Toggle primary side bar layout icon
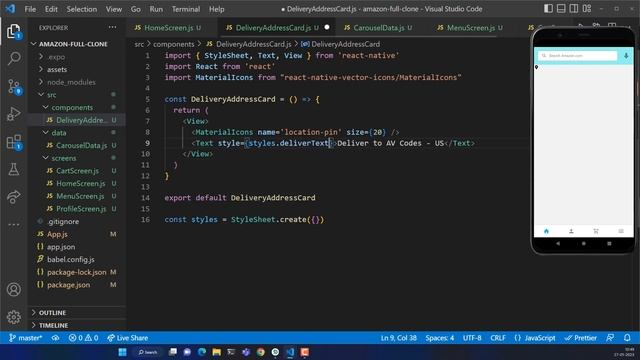The height and width of the screenshot is (360, 640). point(548,9)
